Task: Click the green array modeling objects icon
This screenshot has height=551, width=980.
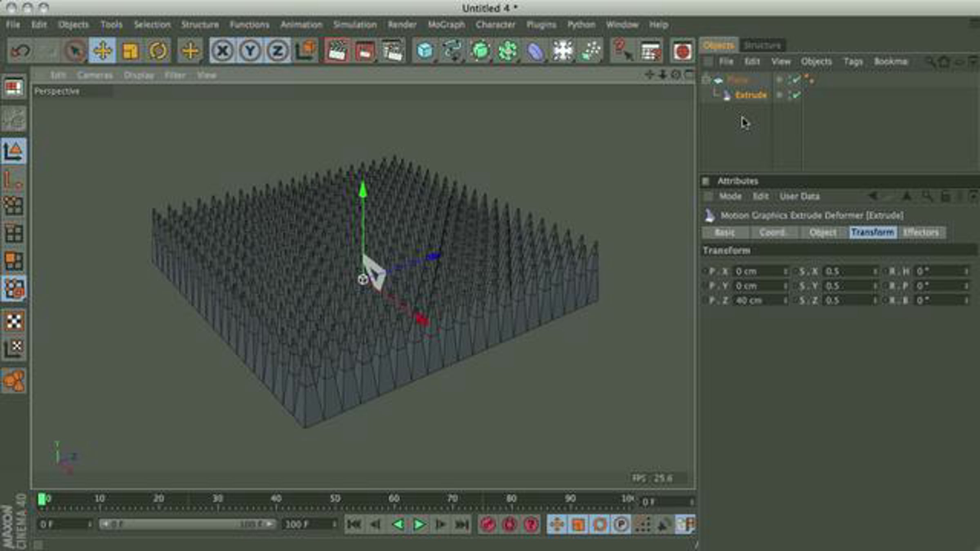Action: pos(508,51)
